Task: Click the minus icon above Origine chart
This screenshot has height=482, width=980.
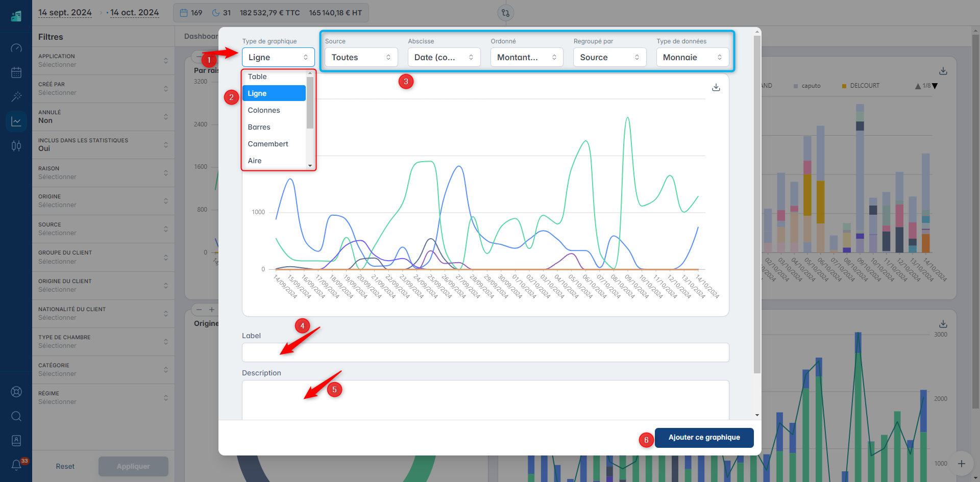Action: [x=199, y=310]
